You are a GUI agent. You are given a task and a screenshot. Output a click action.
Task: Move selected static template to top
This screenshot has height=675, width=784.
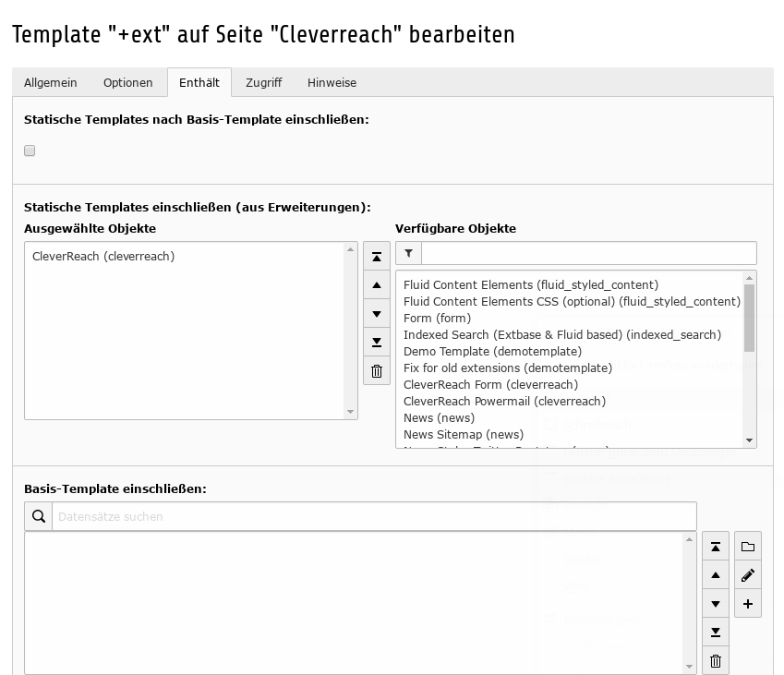(x=377, y=257)
